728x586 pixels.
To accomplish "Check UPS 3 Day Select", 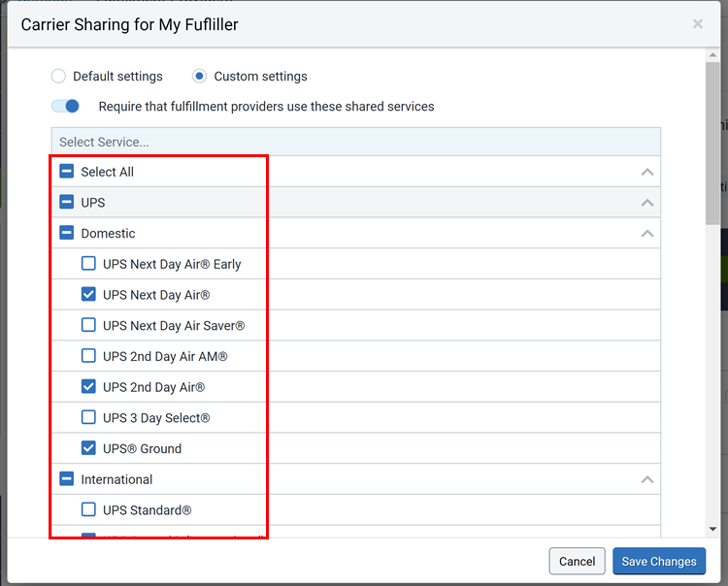I will [88, 418].
